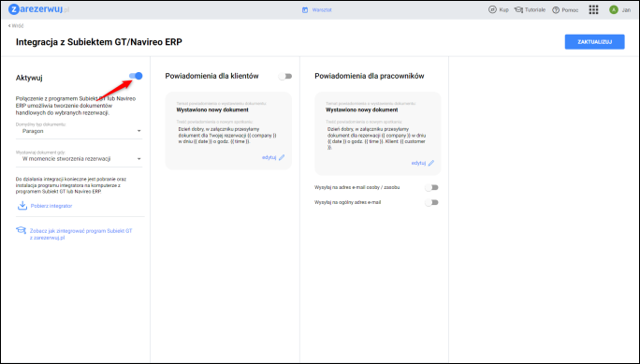
Task: Go back via the Wróć link
Action: point(16,25)
